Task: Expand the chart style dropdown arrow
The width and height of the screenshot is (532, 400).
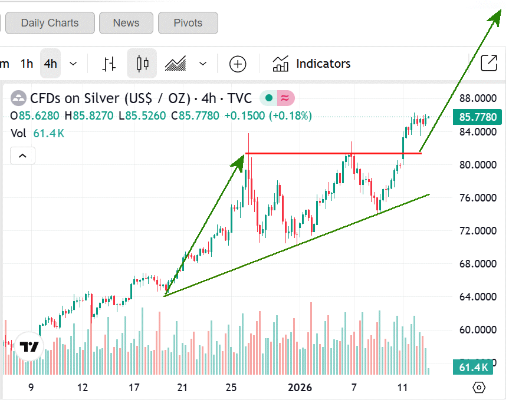Action: [x=203, y=64]
